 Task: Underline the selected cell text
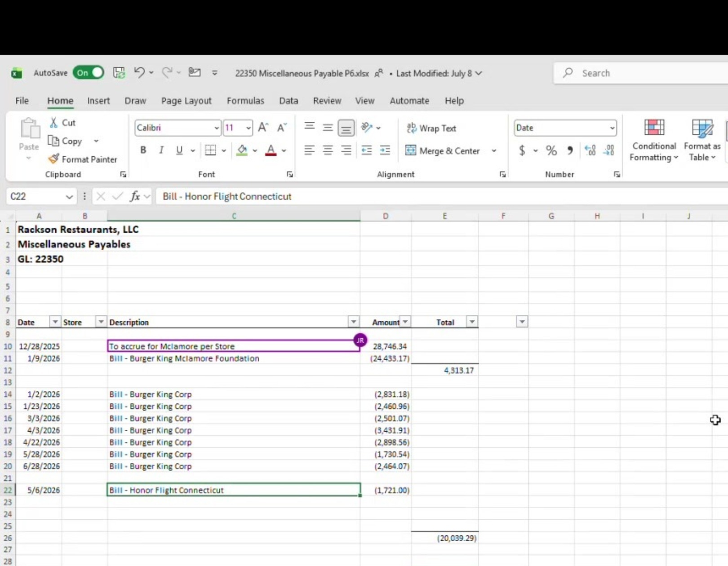click(x=179, y=150)
